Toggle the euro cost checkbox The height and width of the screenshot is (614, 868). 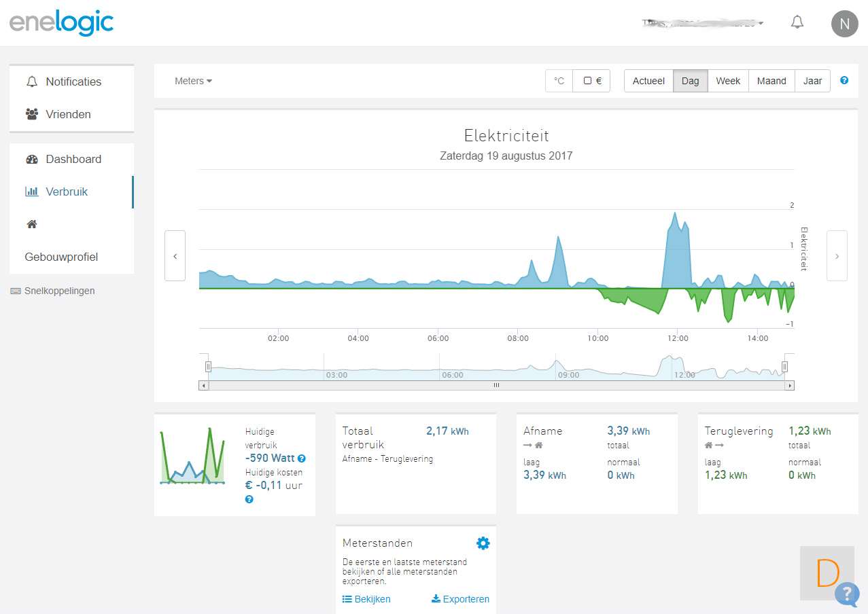click(x=591, y=81)
